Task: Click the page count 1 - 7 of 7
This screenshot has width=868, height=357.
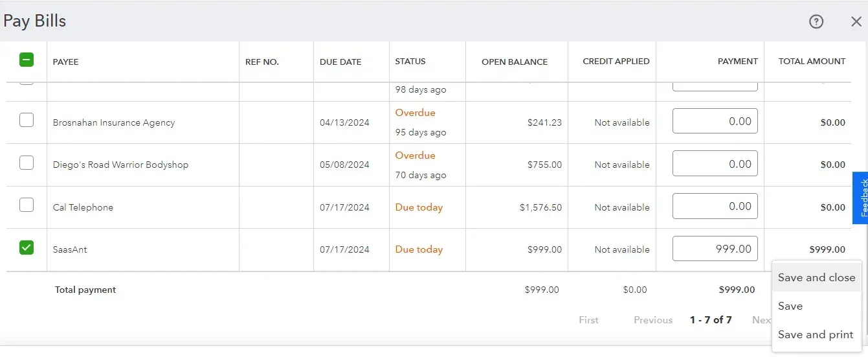Action: pyautogui.click(x=711, y=320)
